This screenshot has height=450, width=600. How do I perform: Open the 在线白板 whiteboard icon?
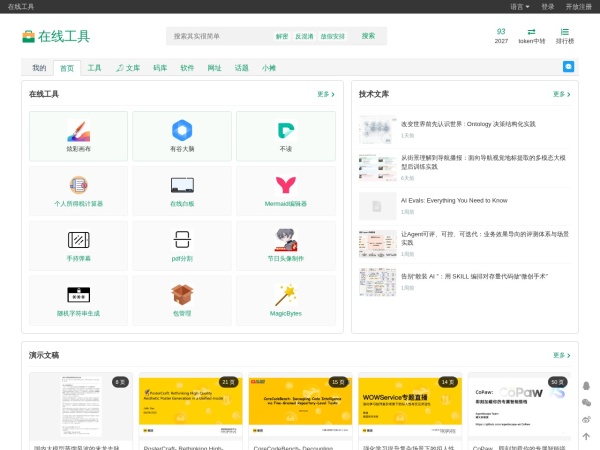point(182,185)
